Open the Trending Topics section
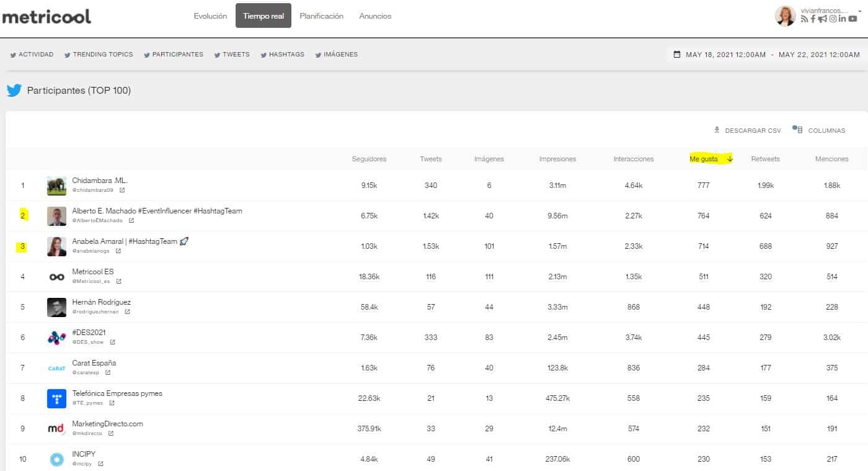This screenshot has height=471, width=868. 99,55
